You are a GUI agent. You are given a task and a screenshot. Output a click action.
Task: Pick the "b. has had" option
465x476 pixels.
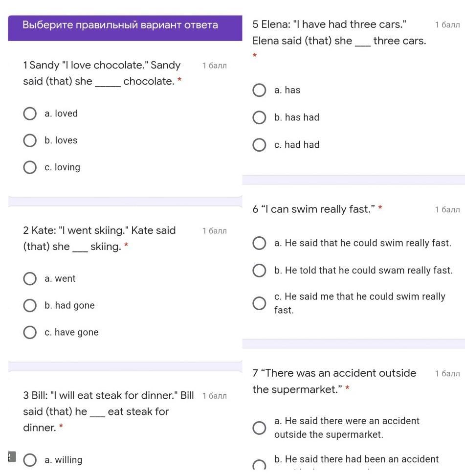point(259,118)
